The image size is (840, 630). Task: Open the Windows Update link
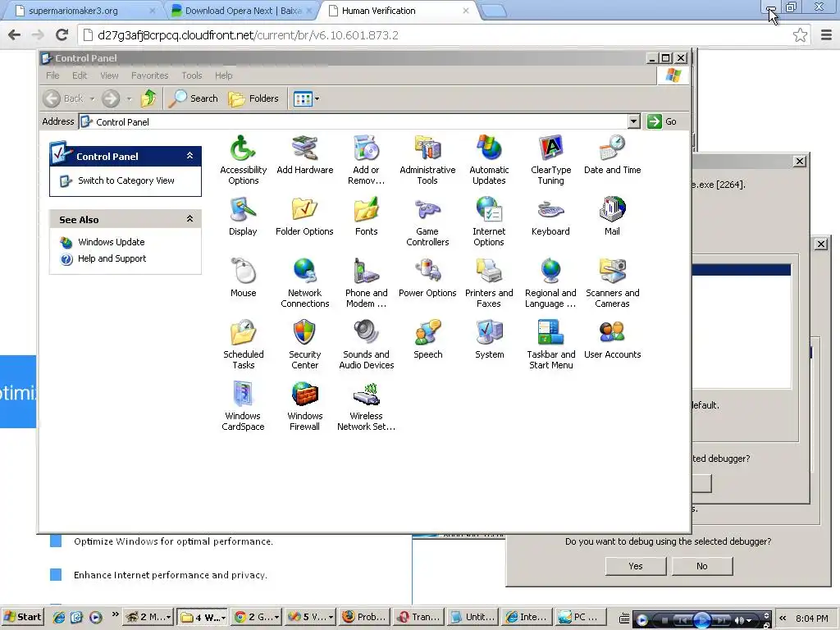coord(112,242)
